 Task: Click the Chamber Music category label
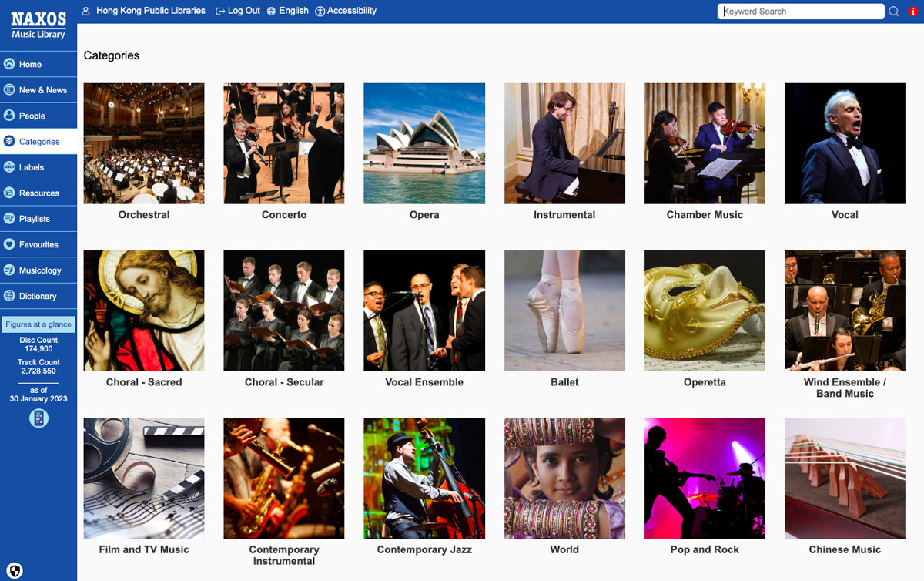705,215
